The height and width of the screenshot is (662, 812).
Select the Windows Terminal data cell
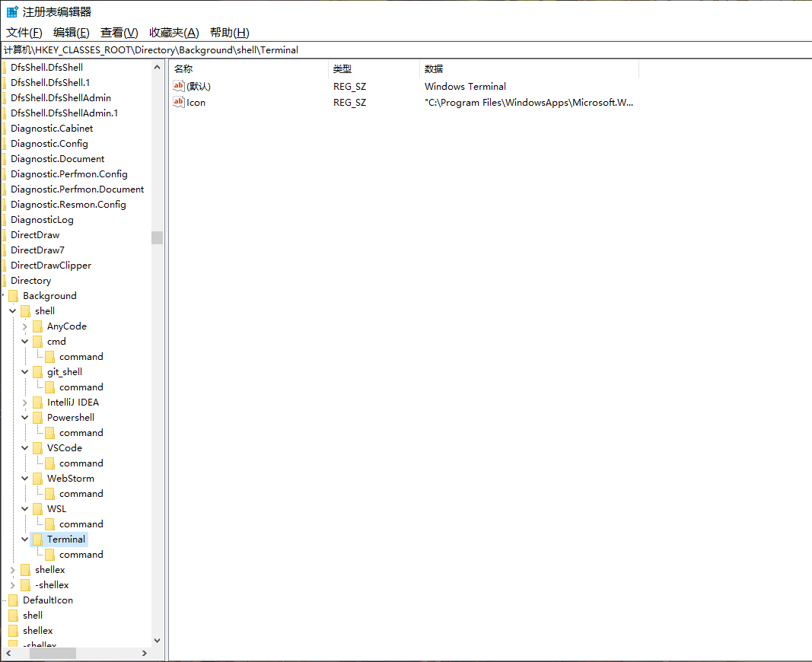[x=465, y=87]
